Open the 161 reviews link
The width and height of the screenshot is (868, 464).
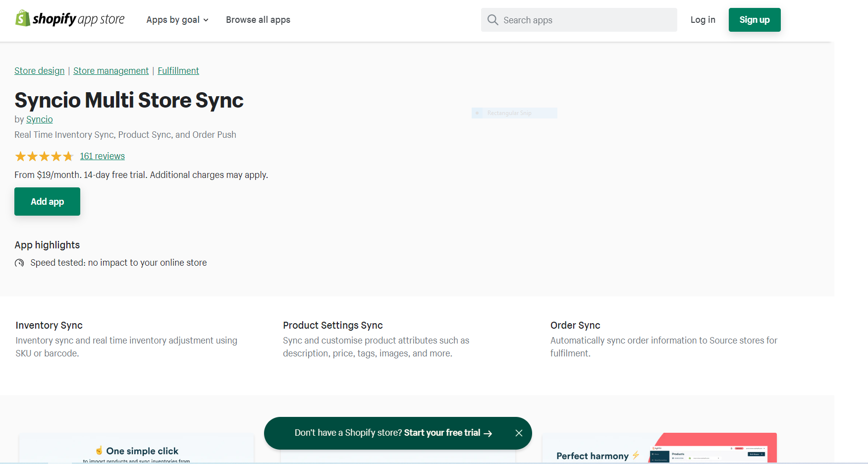coord(102,156)
